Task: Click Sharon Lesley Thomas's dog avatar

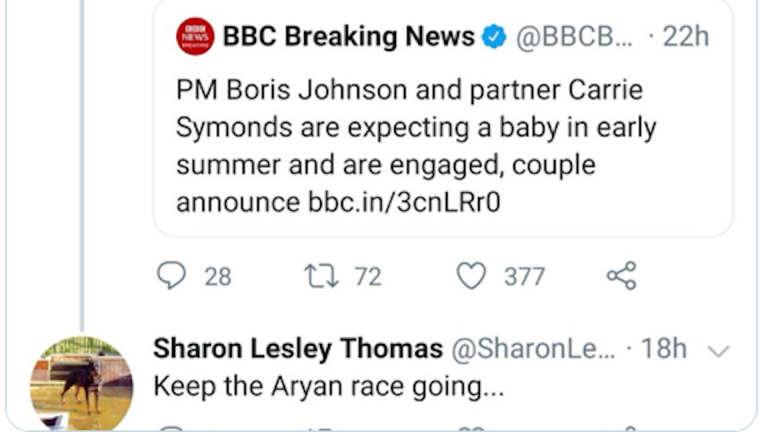Action: [81, 383]
